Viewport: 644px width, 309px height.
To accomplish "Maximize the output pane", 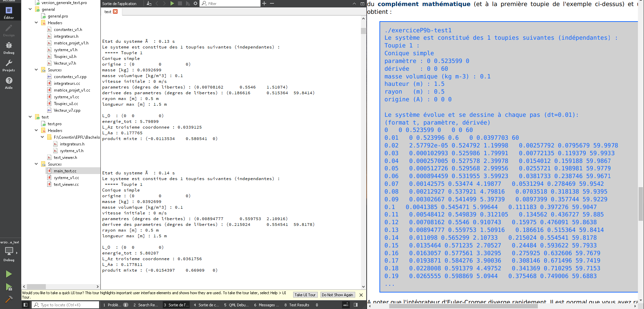I will coord(362,3).
